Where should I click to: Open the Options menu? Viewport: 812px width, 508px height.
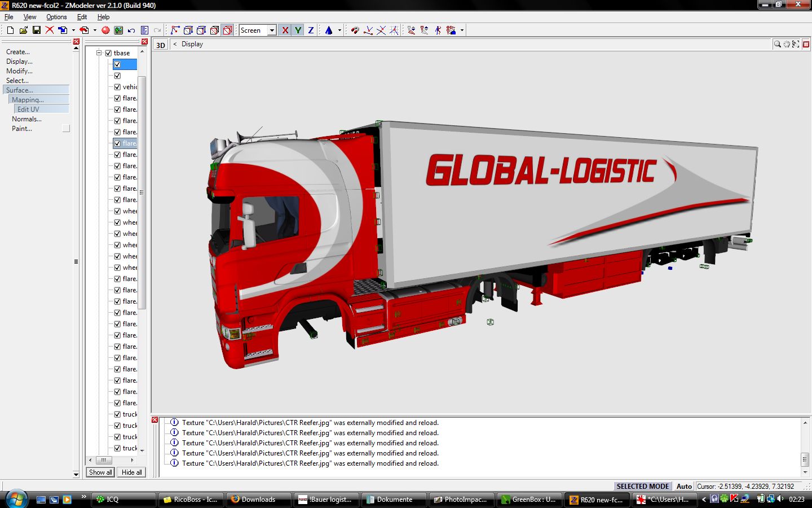56,17
